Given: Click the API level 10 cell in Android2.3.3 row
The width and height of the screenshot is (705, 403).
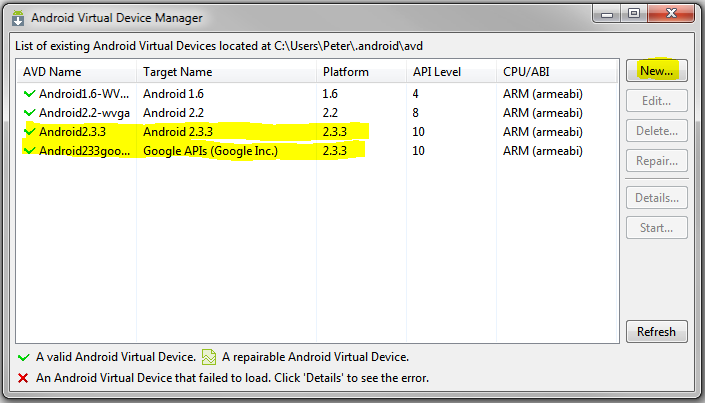Looking at the screenshot, I should coord(418,131).
